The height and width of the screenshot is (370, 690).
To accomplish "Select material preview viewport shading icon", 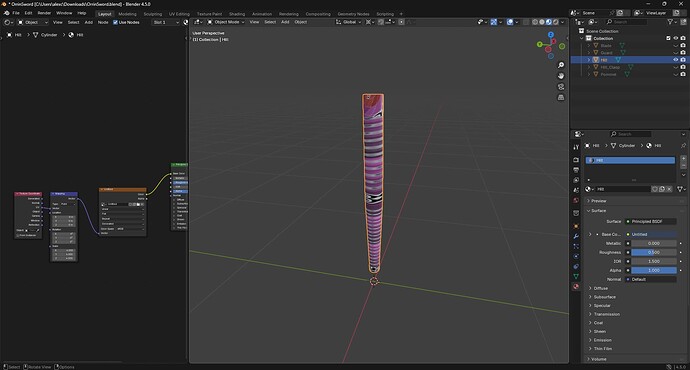I will [x=549, y=22].
